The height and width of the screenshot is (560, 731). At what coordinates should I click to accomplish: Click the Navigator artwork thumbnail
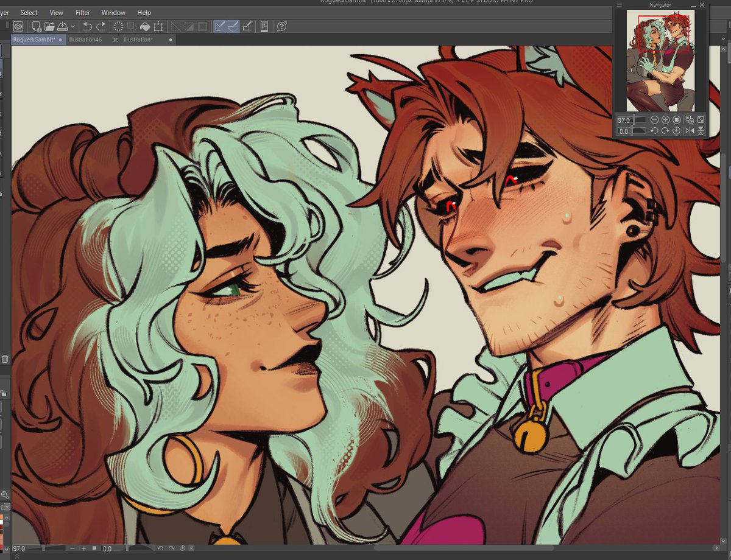661,61
